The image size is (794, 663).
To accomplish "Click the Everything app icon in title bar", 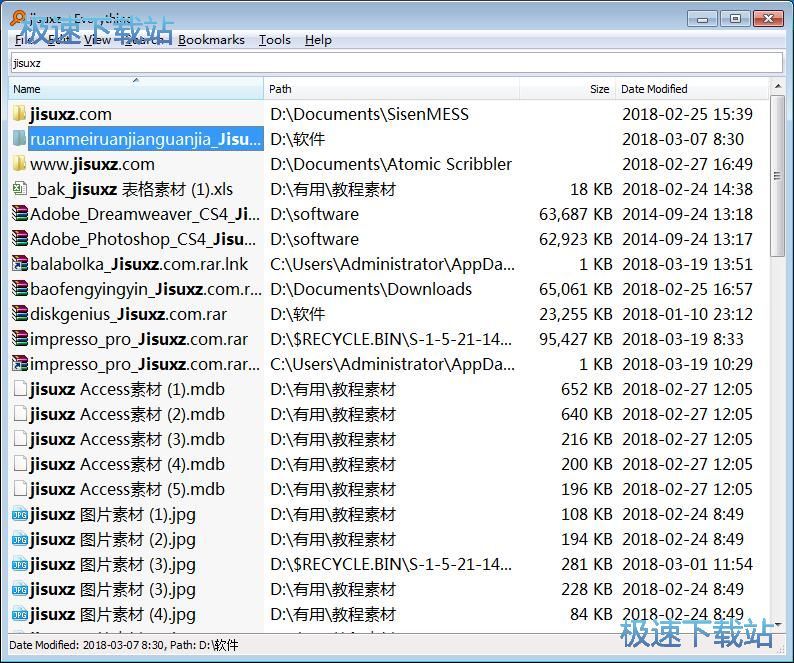I will (16, 17).
